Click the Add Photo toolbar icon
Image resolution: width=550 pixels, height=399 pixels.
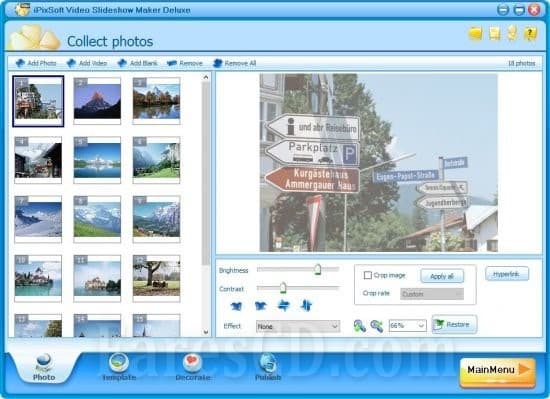coord(20,63)
